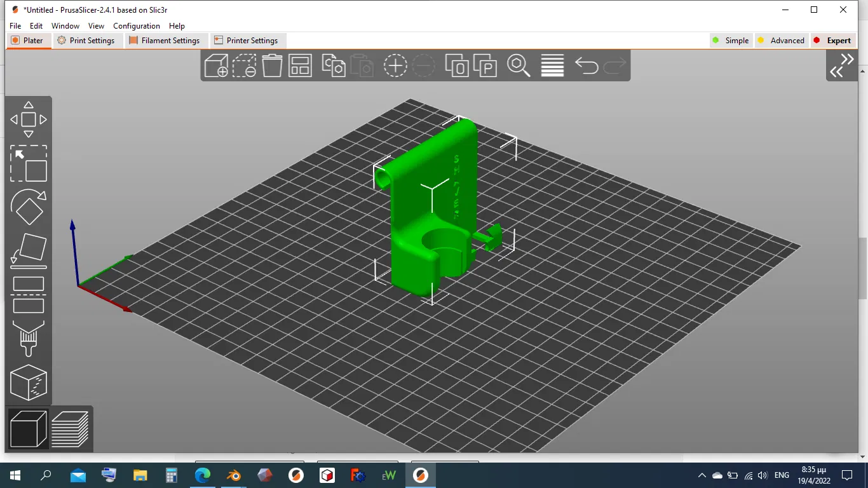Switch to 3D editor view
The image size is (868, 488).
(29, 429)
